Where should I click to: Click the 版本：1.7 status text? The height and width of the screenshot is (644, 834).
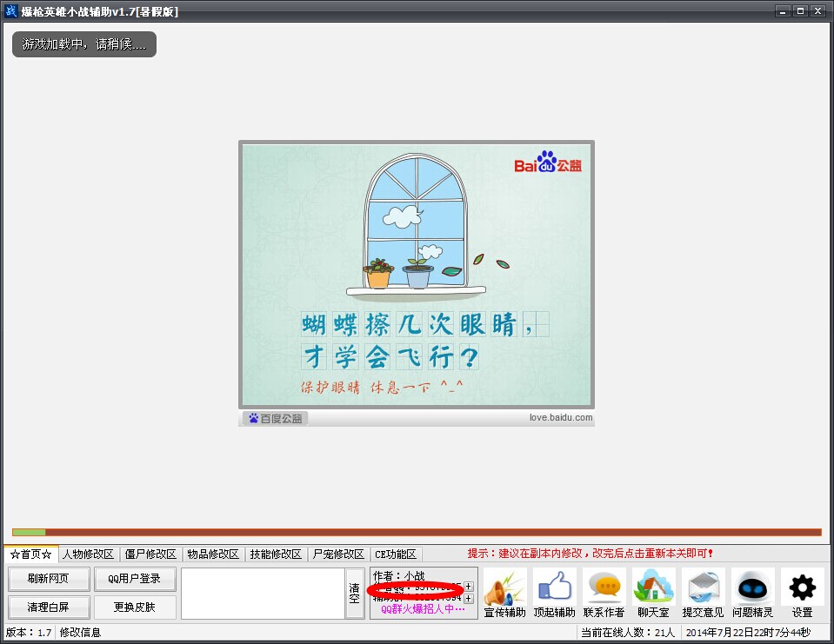tap(29, 633)
